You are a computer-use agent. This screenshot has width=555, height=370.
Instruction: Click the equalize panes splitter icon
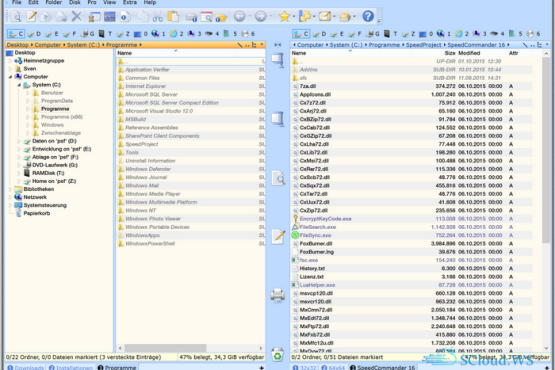278,45
